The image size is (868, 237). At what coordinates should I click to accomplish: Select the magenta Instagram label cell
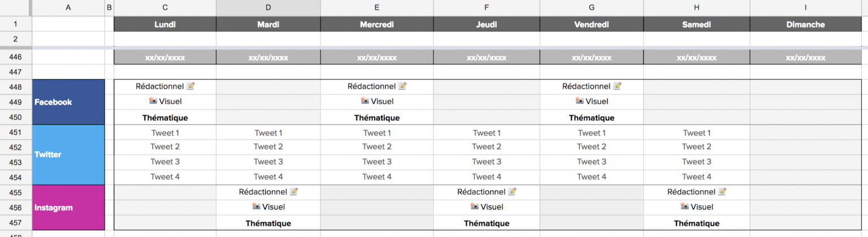click(68, 208)
